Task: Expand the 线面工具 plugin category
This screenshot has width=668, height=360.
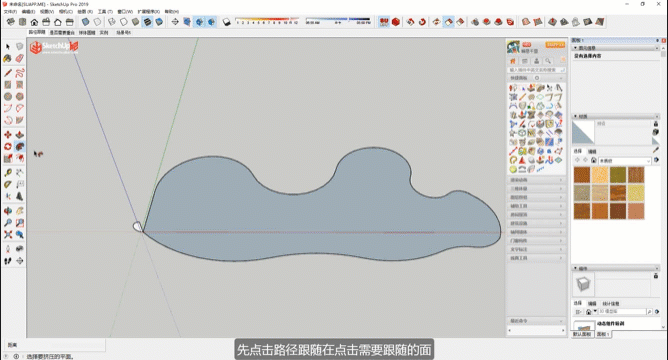Action: coord(536,258)
